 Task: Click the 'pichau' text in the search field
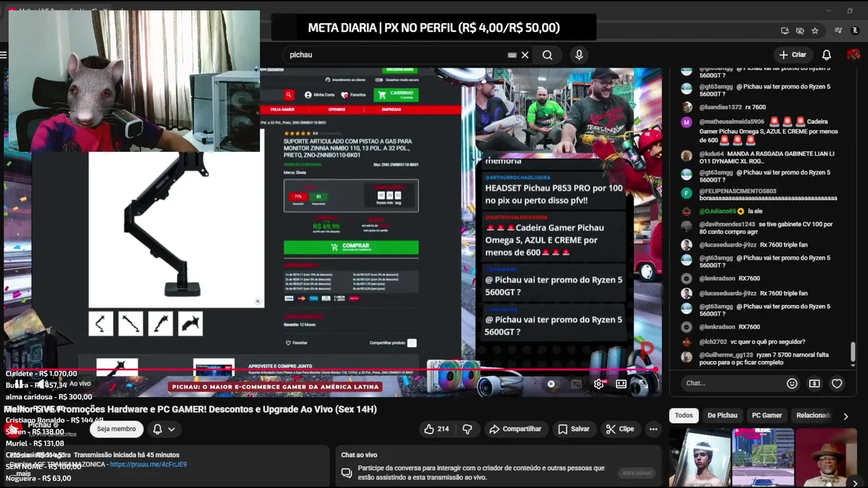click(x=300, y=55)
